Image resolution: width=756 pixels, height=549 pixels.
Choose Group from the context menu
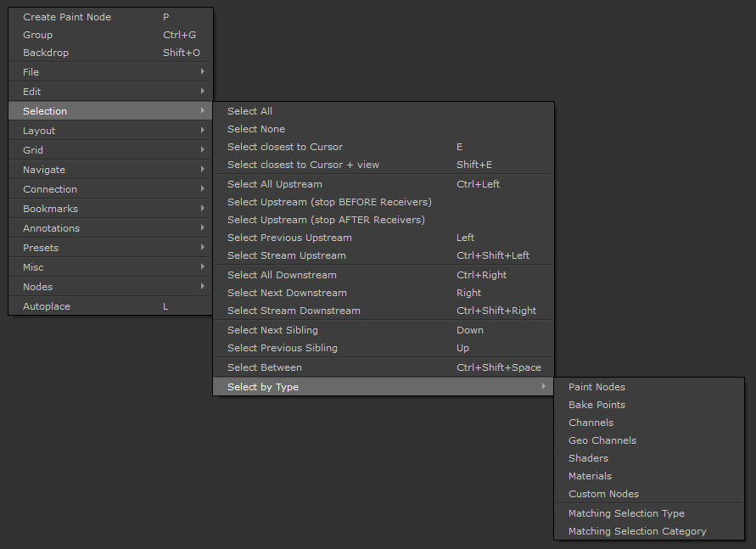[38, 35]
